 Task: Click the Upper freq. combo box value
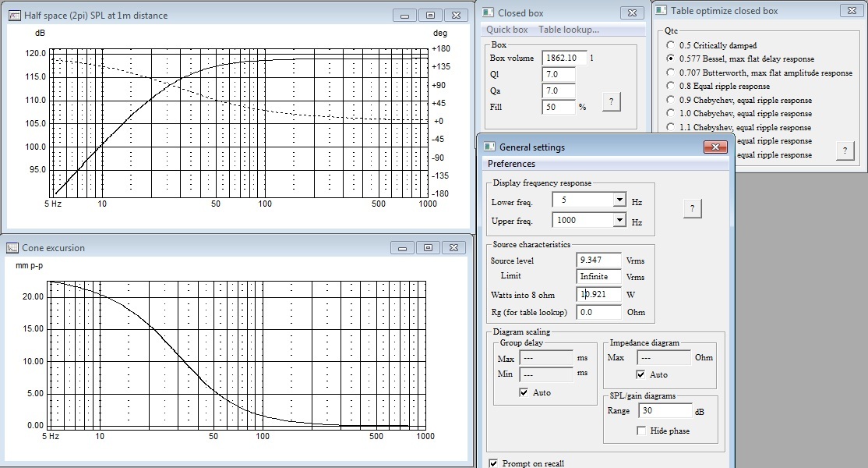click(583, 221)
